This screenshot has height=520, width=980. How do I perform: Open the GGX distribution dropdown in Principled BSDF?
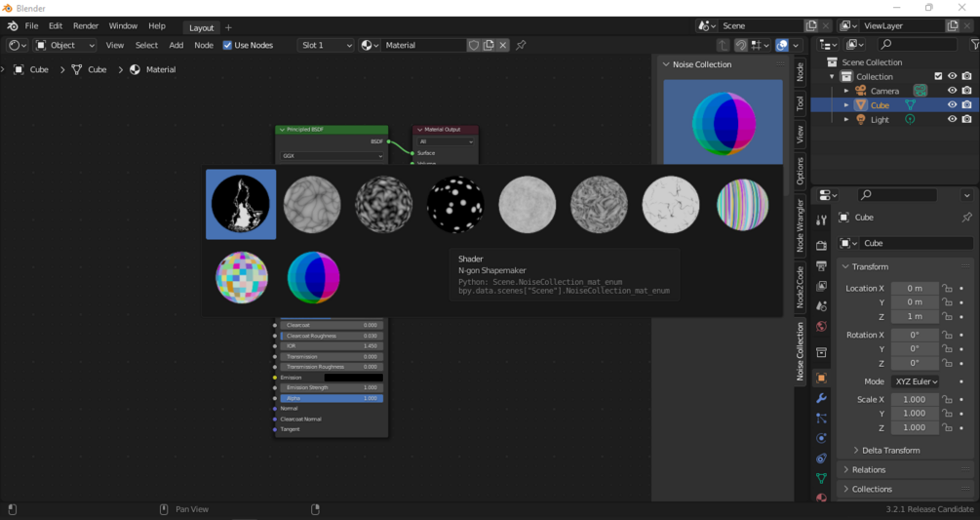pyautogui.click(x=332, y=156)
